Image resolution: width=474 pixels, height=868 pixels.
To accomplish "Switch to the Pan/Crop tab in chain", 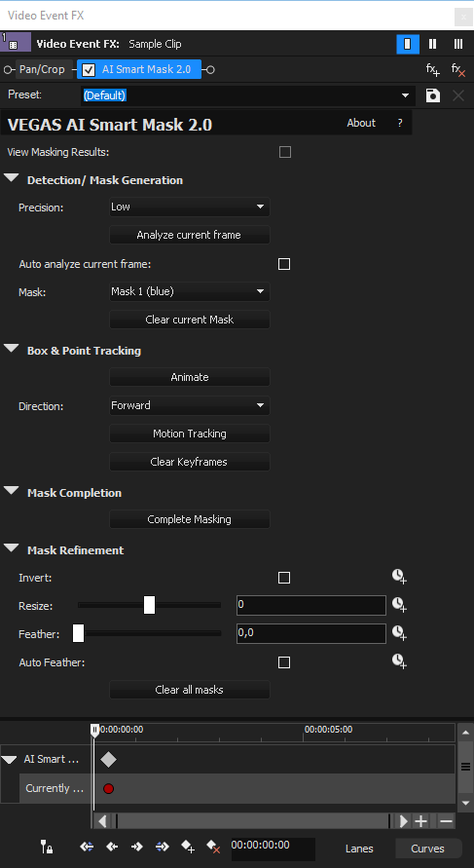I will (x=43, y=70).
